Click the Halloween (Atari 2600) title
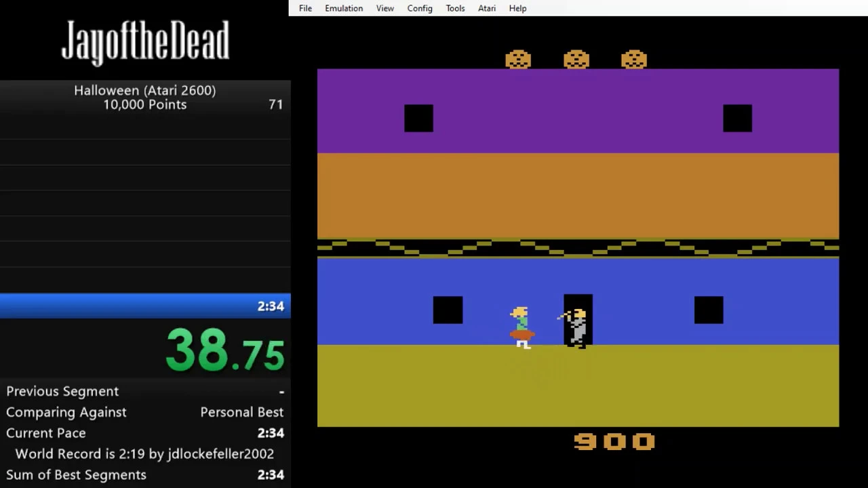 pyautogui.click(x=145, y=90)
